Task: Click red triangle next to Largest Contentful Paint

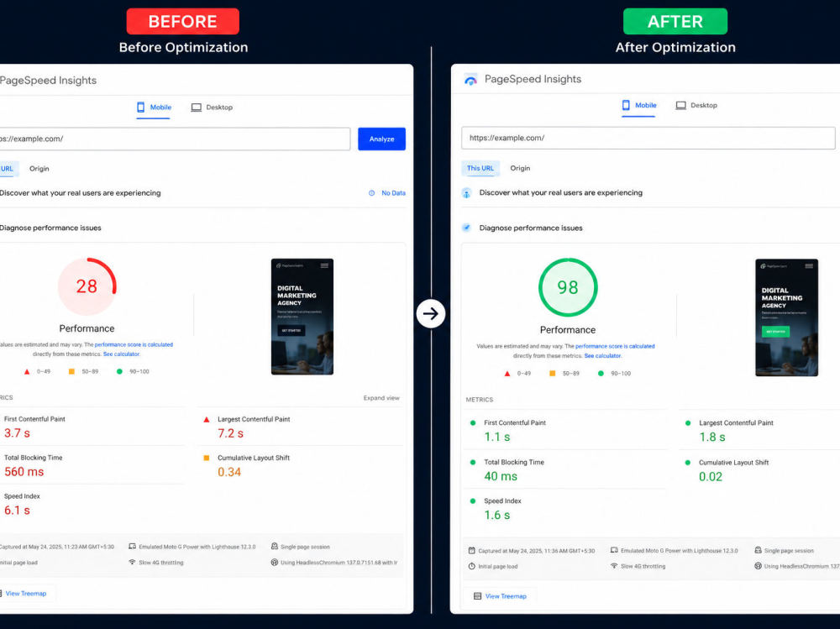Action: coord(207,420)
